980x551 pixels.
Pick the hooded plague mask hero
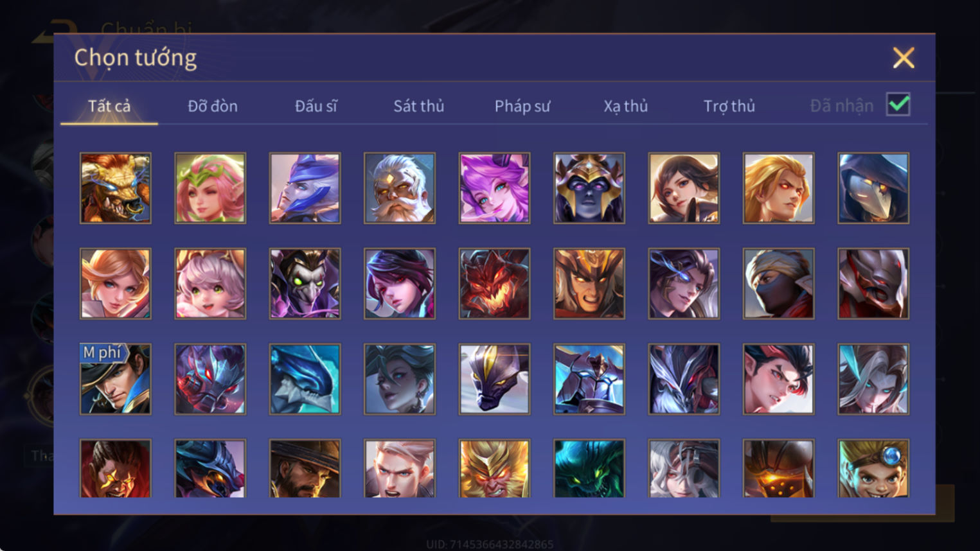pyautogui.click(x=873, y=188)
